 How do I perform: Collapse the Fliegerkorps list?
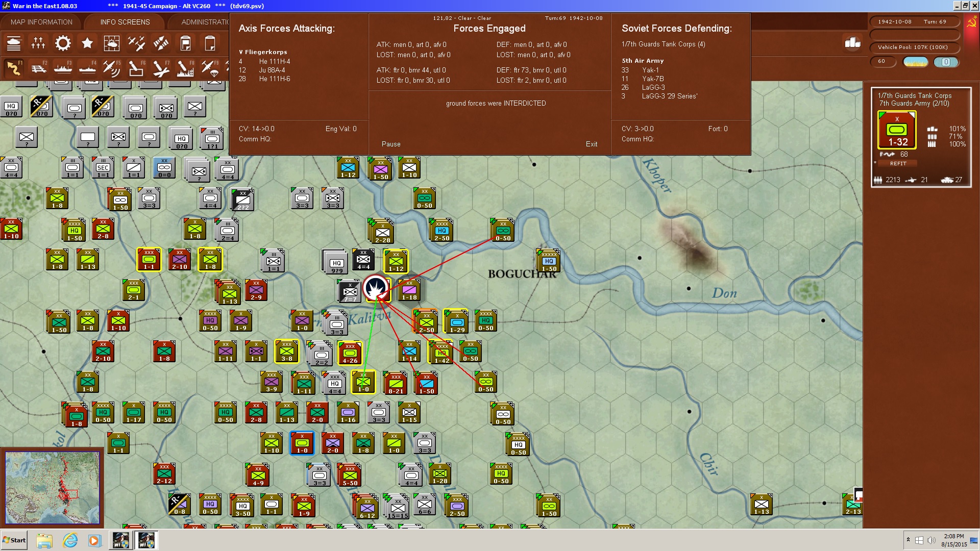(x=241, y=52)
